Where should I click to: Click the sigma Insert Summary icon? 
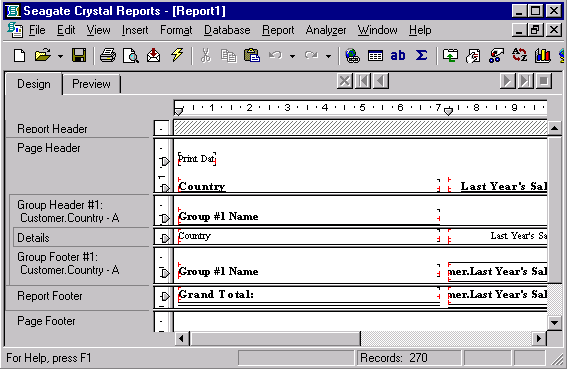coord(421,56)
